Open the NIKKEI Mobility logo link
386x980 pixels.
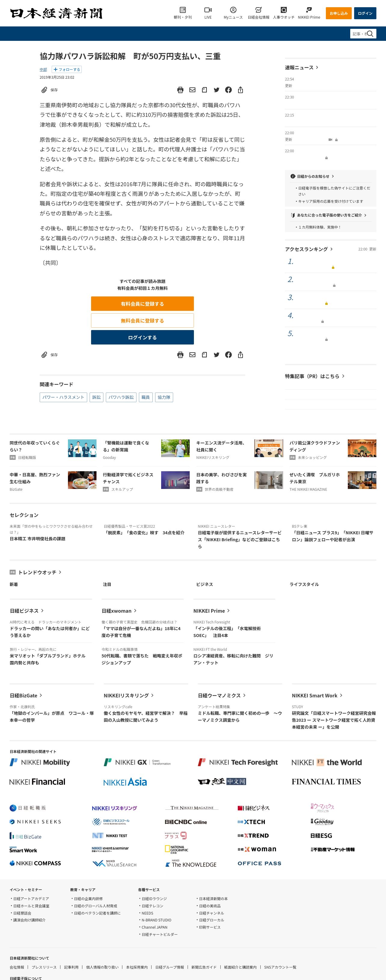point(40,762)
